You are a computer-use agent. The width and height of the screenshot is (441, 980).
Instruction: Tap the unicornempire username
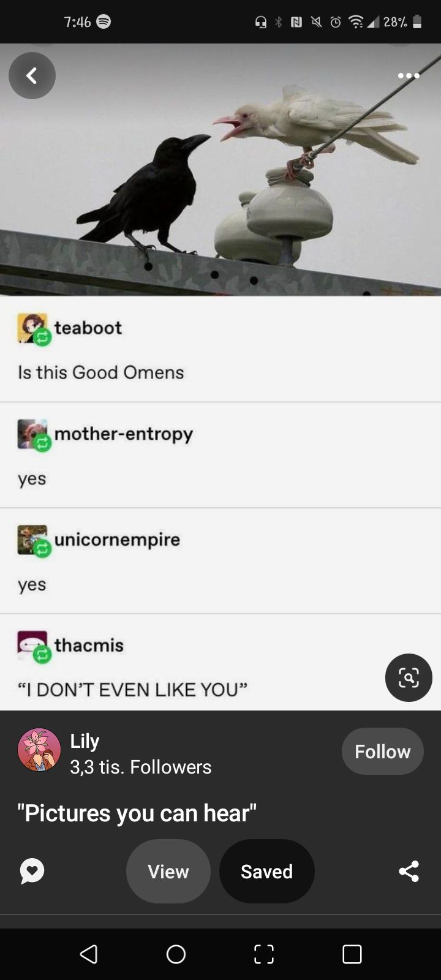[118, 540]
